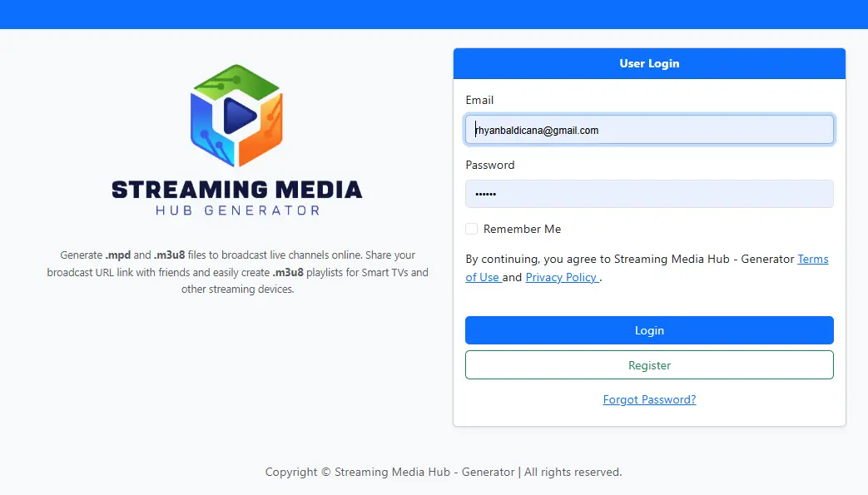Click the Email field label
Viewport: 868px width, 495px height.
[x=479, y=100]
